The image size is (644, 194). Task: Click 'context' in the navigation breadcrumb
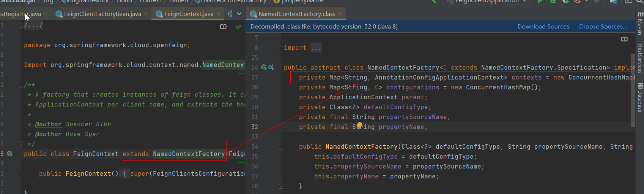[151, 2]
